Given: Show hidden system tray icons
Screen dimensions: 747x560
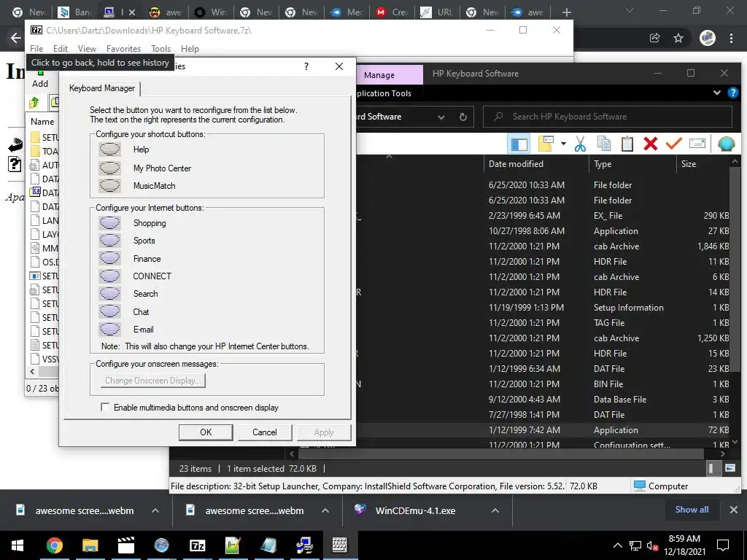Looking at the screenshot, I should click(617, 545).
